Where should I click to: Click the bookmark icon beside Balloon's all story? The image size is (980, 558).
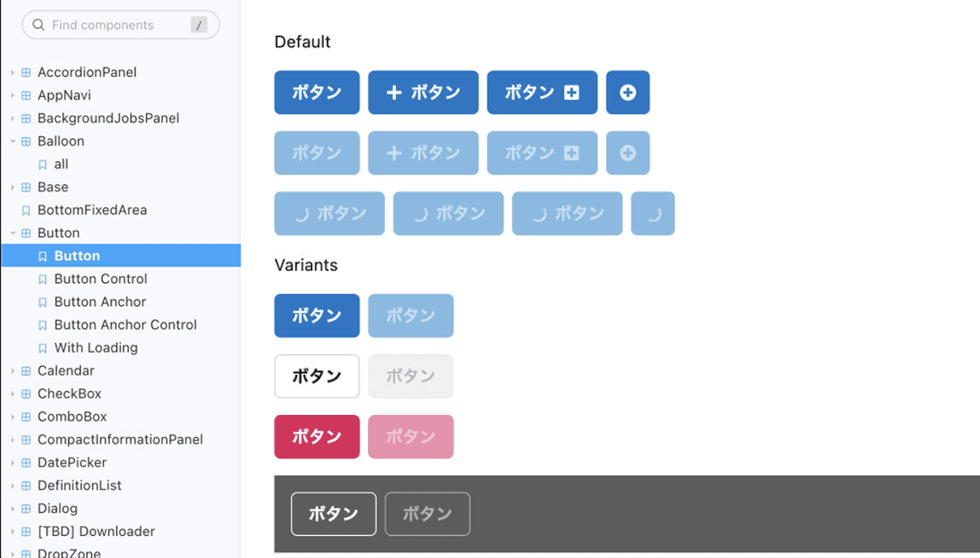pos(43,164)
